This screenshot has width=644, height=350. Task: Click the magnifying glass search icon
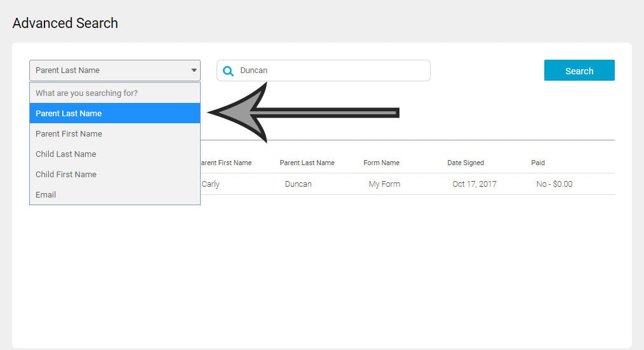point(228,71)
